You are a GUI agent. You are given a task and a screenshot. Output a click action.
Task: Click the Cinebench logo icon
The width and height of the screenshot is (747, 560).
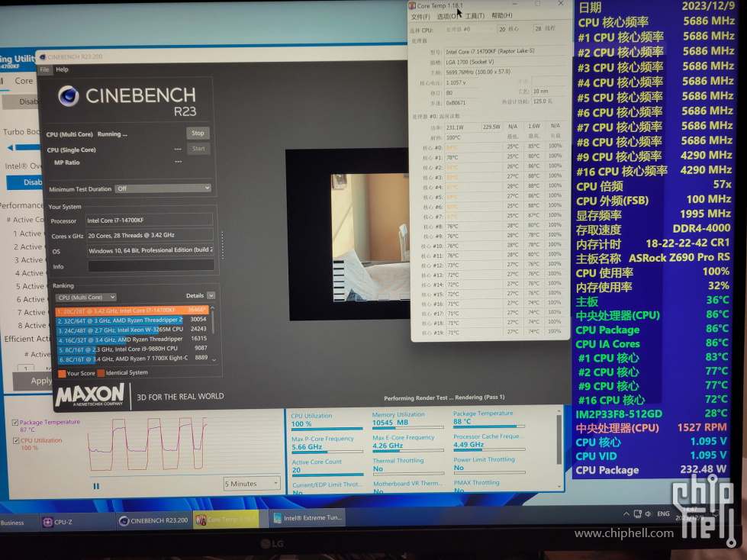click(69, 95)
